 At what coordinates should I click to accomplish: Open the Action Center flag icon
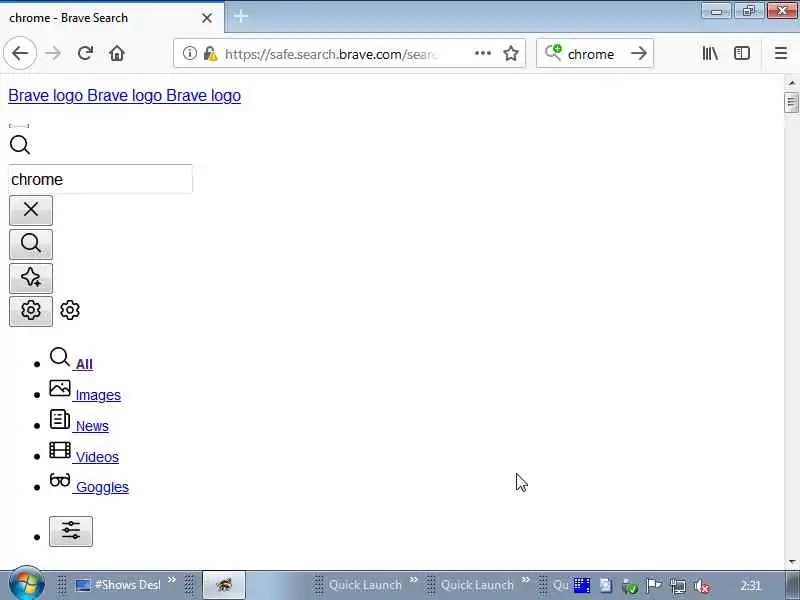654,585
